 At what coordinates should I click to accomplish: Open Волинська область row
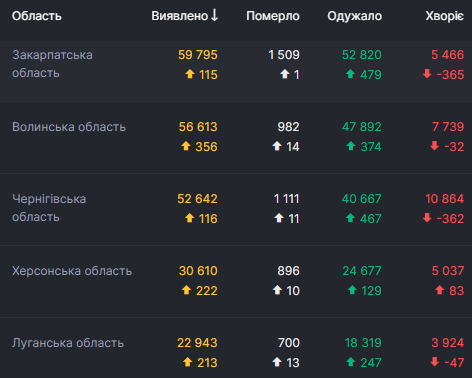pos(236,138)
